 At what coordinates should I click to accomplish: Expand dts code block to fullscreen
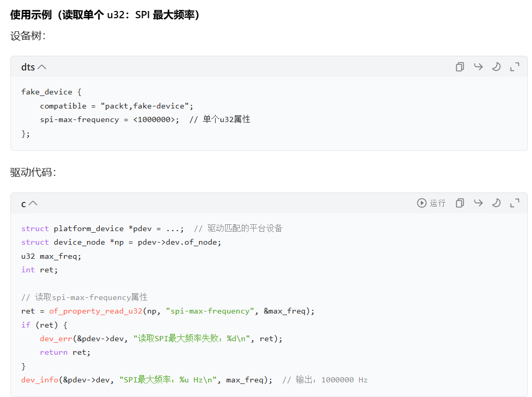515,67
